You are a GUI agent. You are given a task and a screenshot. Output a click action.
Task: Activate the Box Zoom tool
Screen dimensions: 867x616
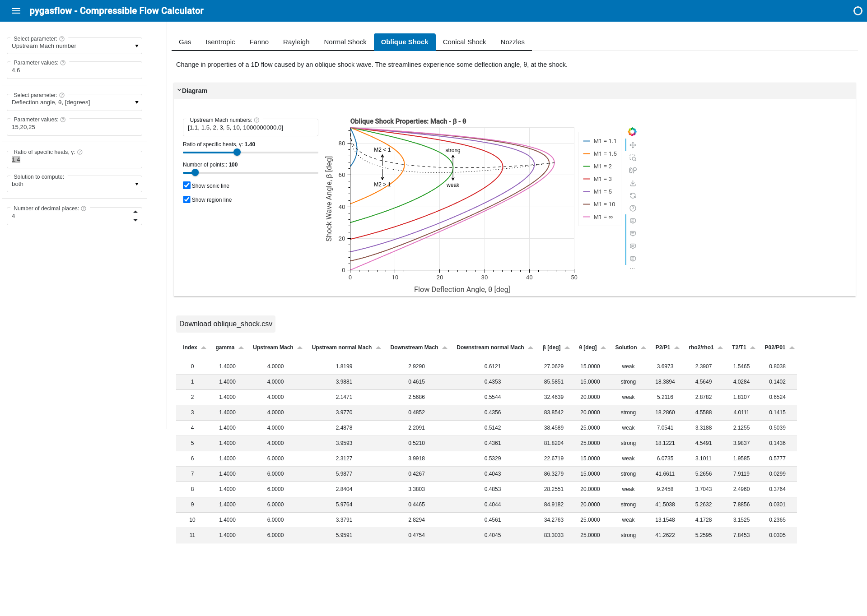point(633,158)
